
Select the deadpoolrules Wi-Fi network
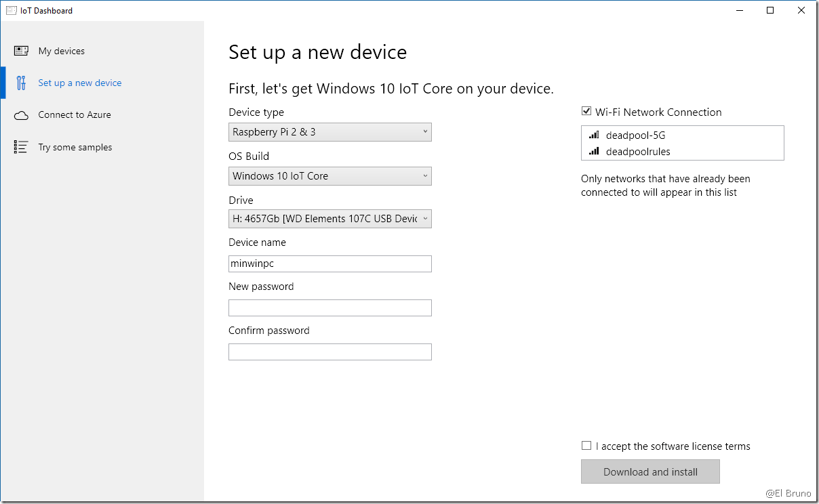click(637, 152)
